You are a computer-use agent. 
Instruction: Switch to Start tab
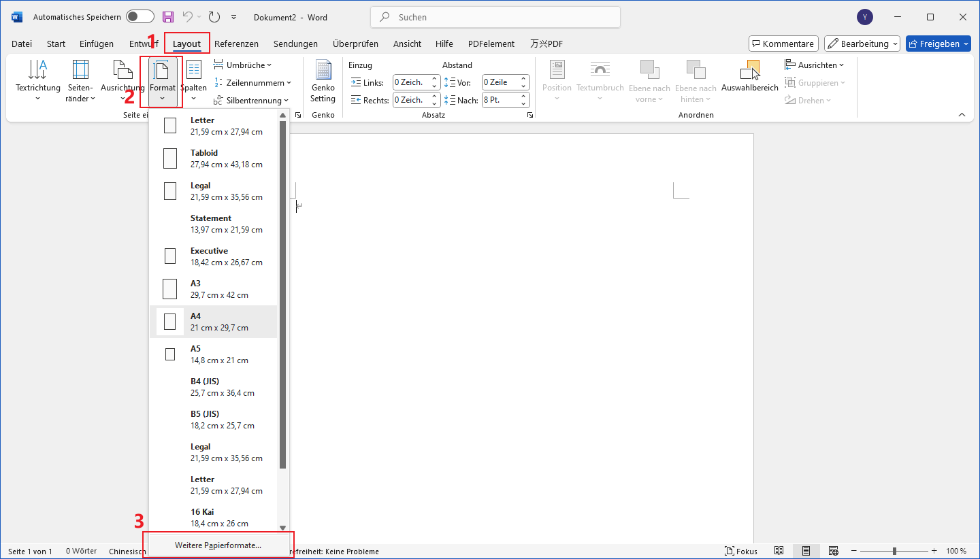pos(56,44)
